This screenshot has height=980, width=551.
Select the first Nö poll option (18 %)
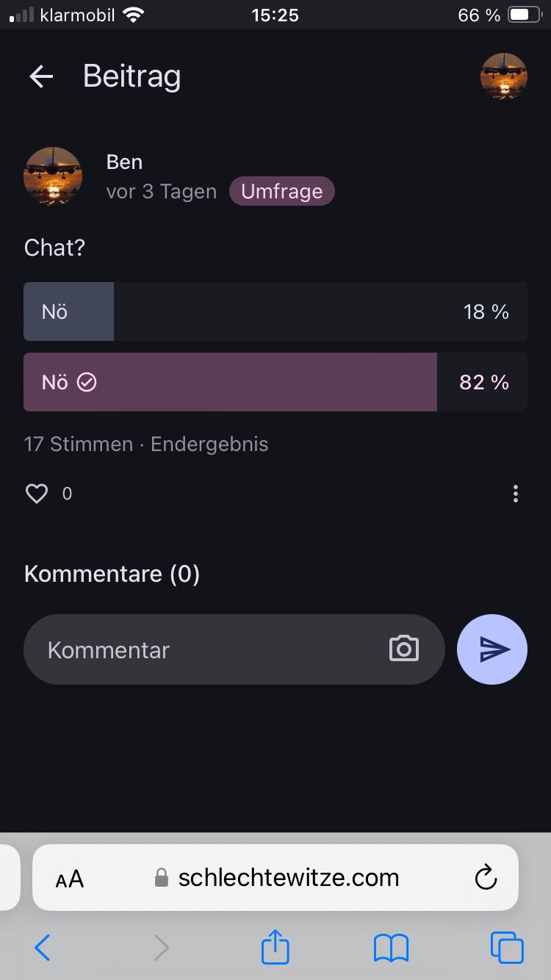(275, 311)
